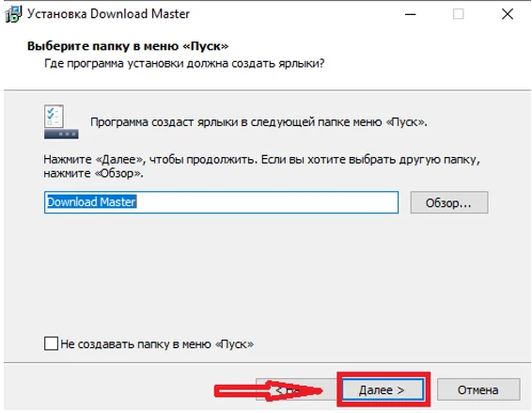Click the subtitle «Где программа установки должна создать ярлыки?»

tap(184, 64)
